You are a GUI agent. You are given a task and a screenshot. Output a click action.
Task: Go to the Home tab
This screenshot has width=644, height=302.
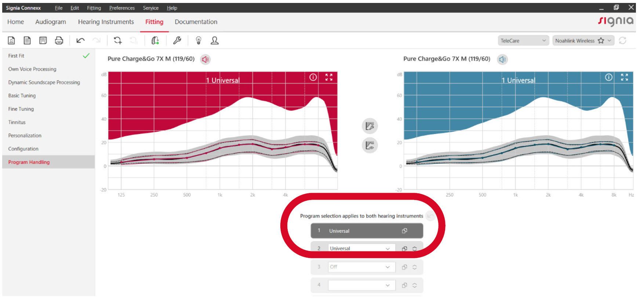pyautogui.click(x=15, y=22)
